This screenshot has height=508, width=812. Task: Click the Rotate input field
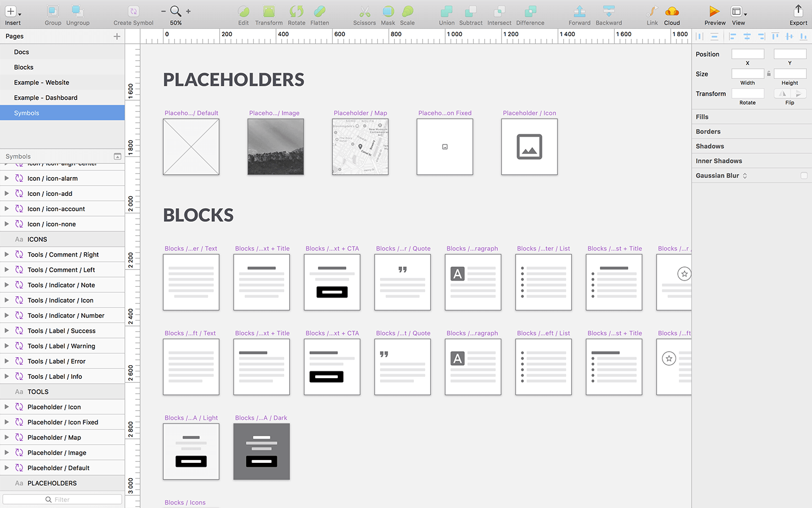coord(748,94)
